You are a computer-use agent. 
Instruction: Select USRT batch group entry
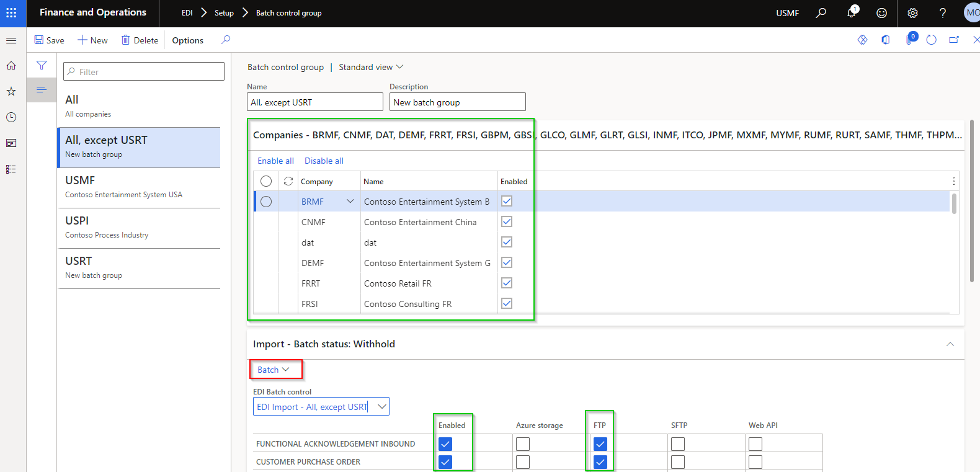click(x=139, y=269)
